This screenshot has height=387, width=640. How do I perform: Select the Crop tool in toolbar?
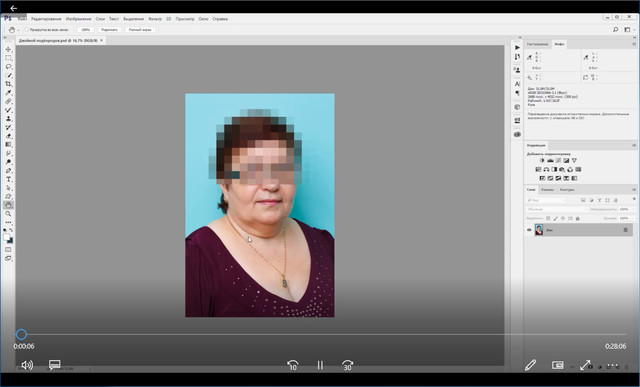click(8, 84)
